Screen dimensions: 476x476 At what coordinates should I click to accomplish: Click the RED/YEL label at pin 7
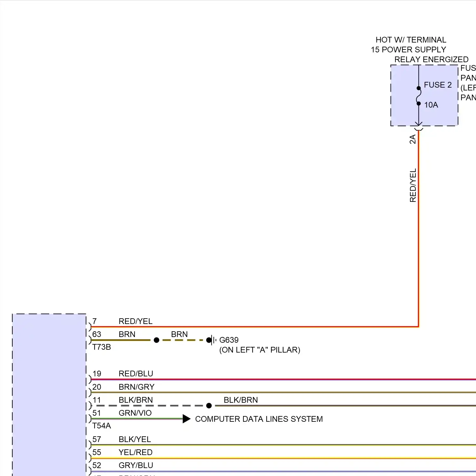(136, 321)
